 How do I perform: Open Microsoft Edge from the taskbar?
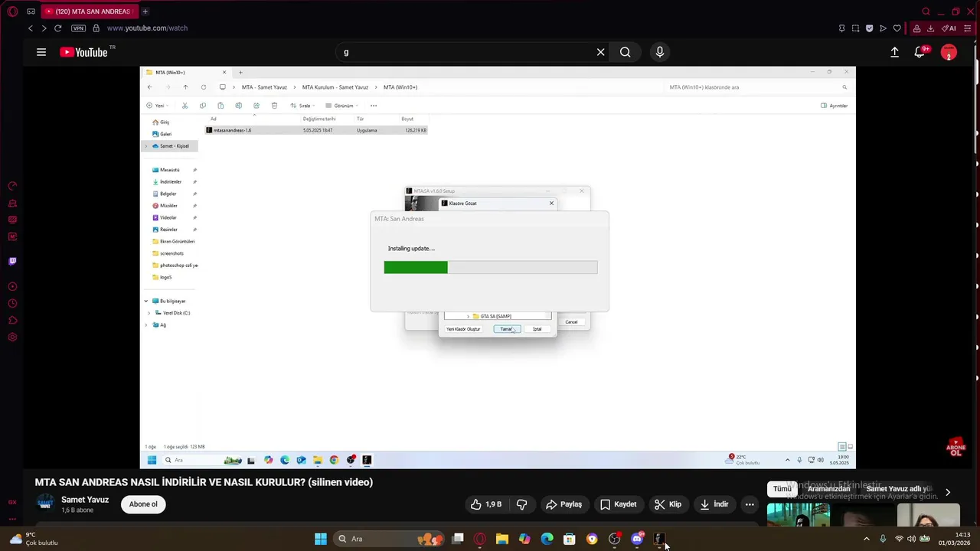pos(547,539)
